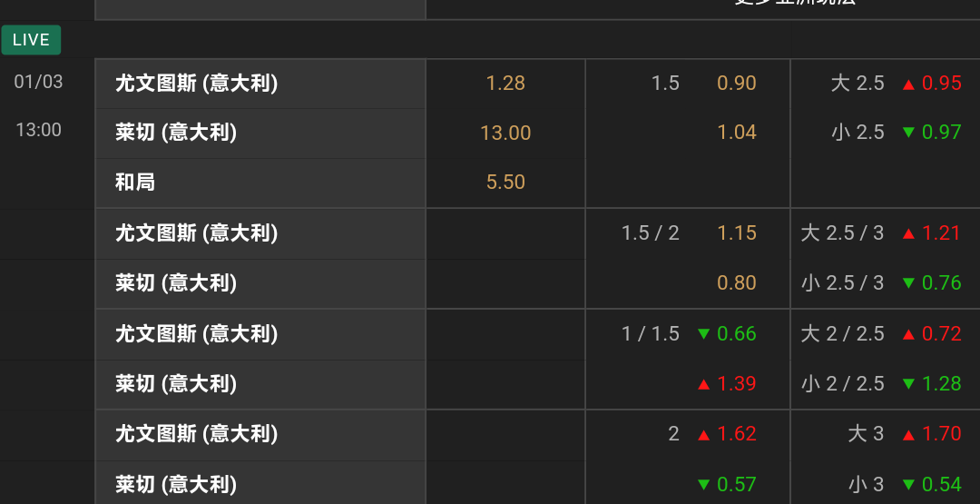Screen dimensions: 980x504
Task: Choose over 2.5 / 3 odds 1.21
Action: click(x=941, y=233)
